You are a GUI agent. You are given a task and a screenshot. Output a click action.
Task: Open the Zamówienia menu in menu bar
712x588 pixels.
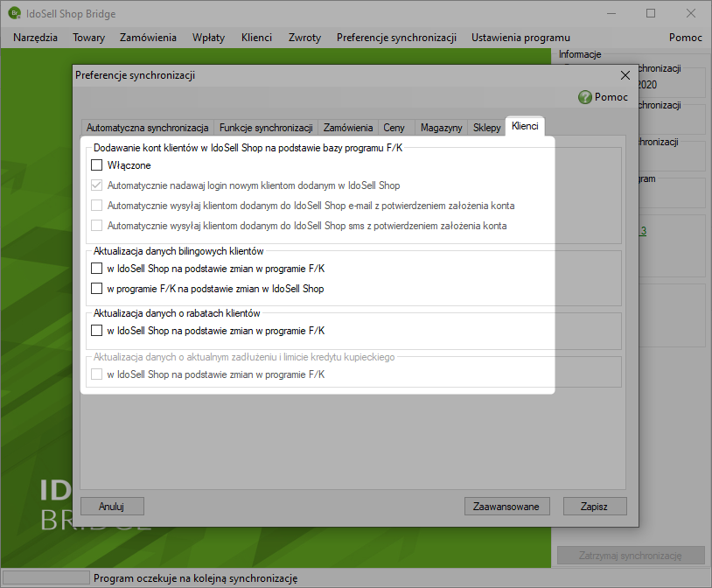click(148, 38)
